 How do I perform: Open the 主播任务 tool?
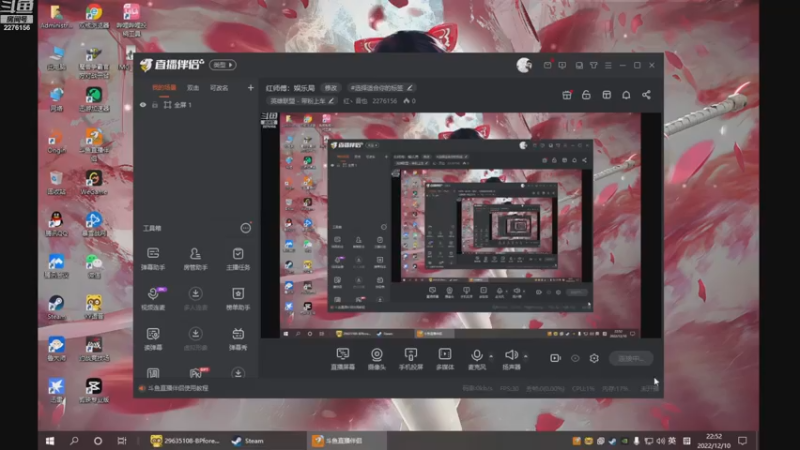tap(238, 258)
